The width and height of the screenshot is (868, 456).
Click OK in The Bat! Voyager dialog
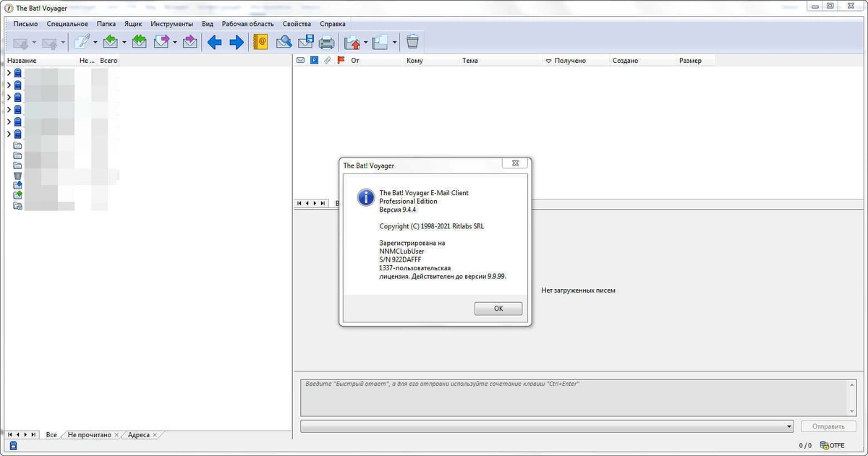coord(498,309)
